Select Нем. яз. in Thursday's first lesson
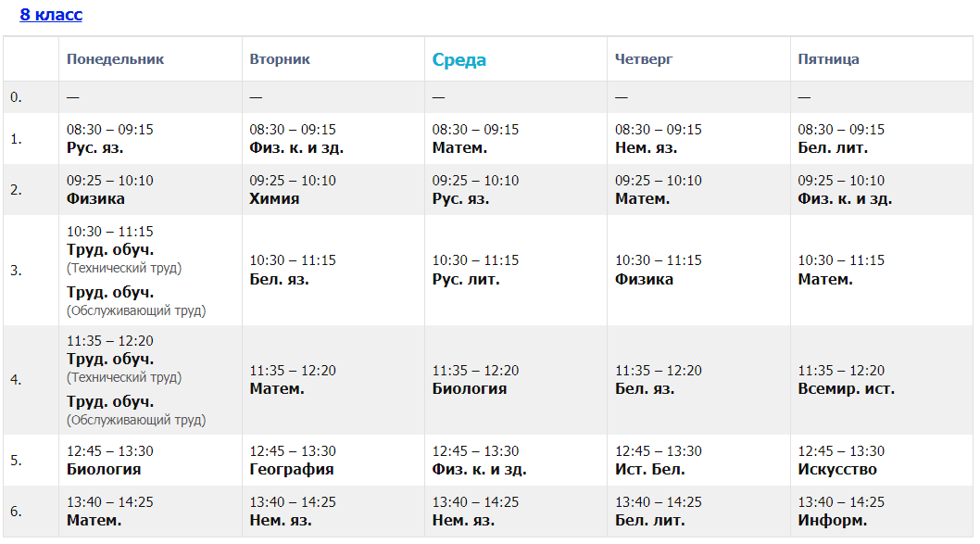Screen dimensions: 980x544 (646, 147)
